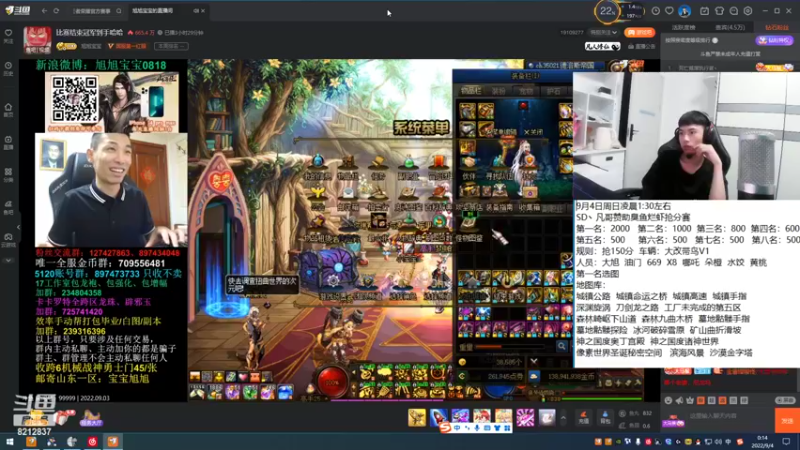Switch to the 钻石粉丝 tab
The width and height of the screenshot is (800, 450).
(x=777, y=28)
